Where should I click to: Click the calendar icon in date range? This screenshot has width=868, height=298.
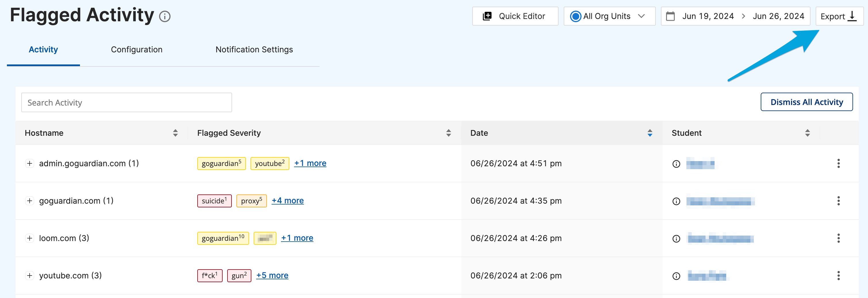pyautogui.click(x=670, y=16)
